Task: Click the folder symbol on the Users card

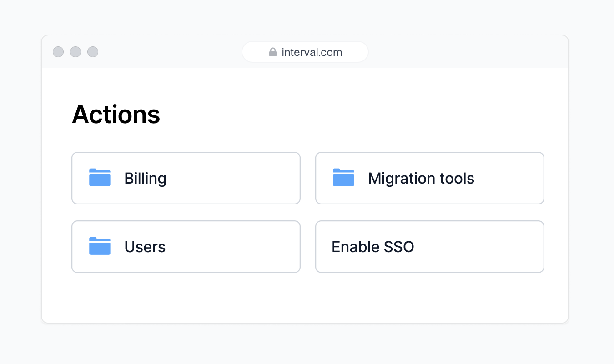Action: (100, 246)
